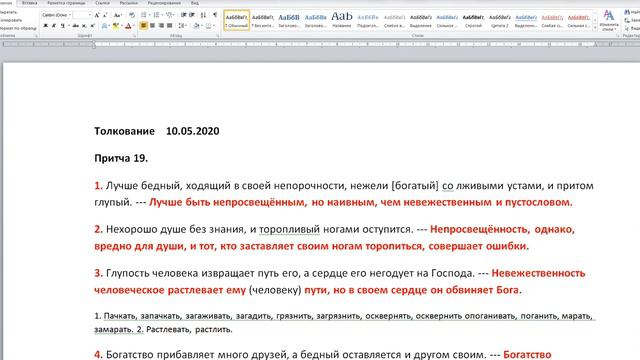Image resolution: width=640 pixels, height=360 pixels.
Task: Open the Вставка tab
Action: point(30,3)
